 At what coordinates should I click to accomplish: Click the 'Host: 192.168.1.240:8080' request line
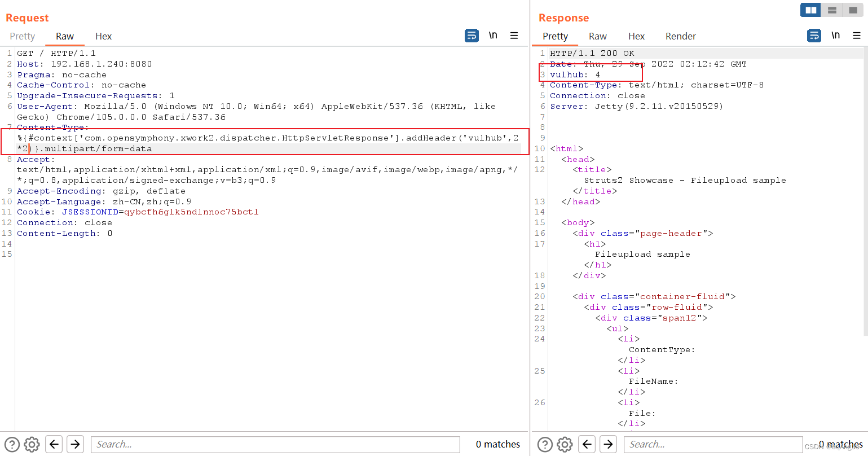pos(85,64)
